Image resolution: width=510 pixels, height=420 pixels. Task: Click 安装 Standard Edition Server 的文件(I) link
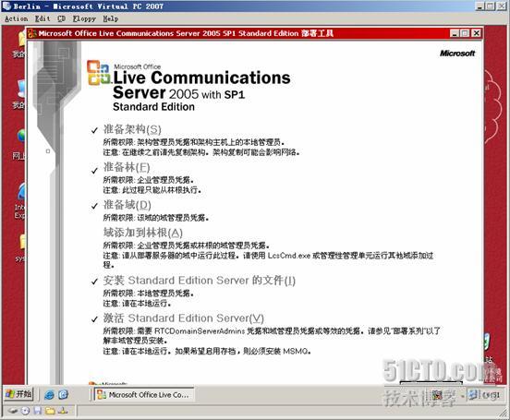point(199,281)
